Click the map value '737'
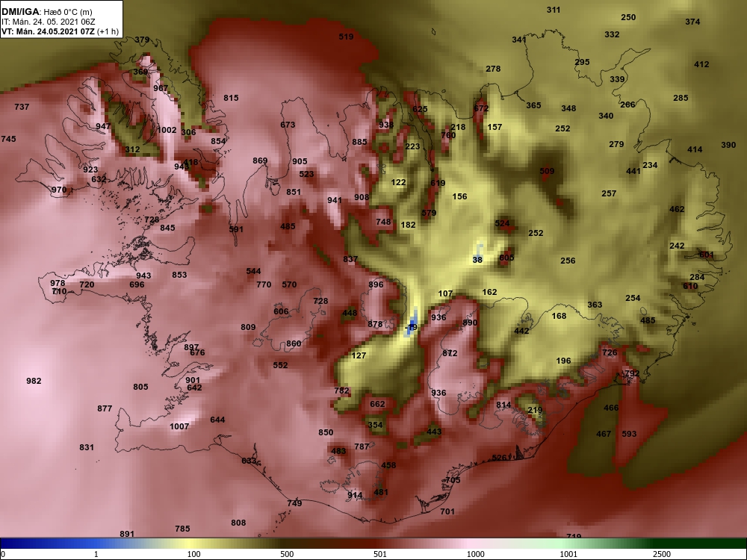 22,107
